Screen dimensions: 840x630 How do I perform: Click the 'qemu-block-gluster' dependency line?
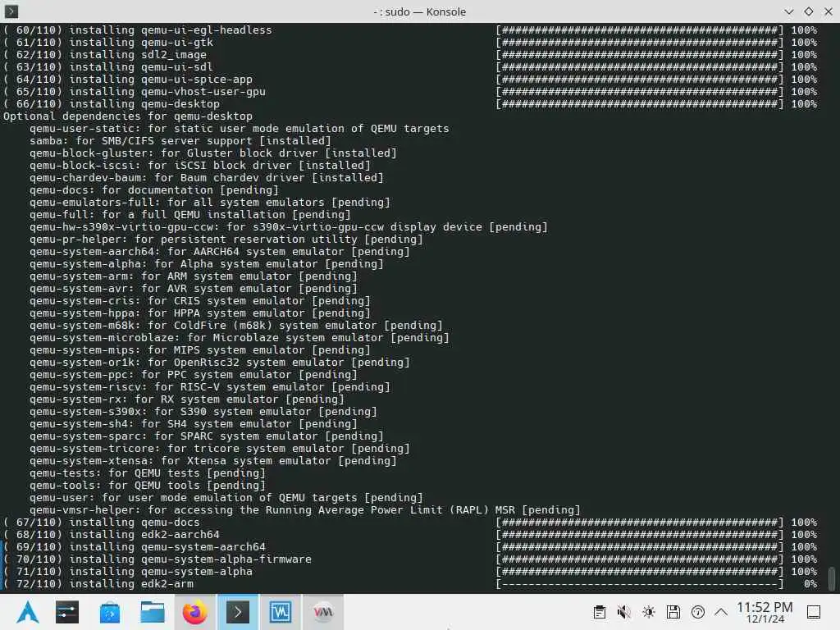point(213,153)
